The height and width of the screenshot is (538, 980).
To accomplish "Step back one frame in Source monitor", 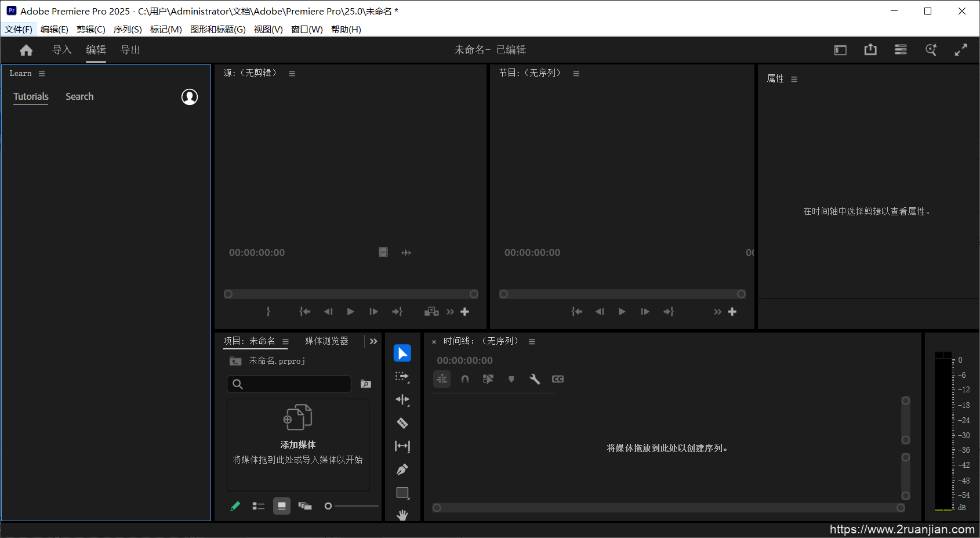I will coord(328,312).
